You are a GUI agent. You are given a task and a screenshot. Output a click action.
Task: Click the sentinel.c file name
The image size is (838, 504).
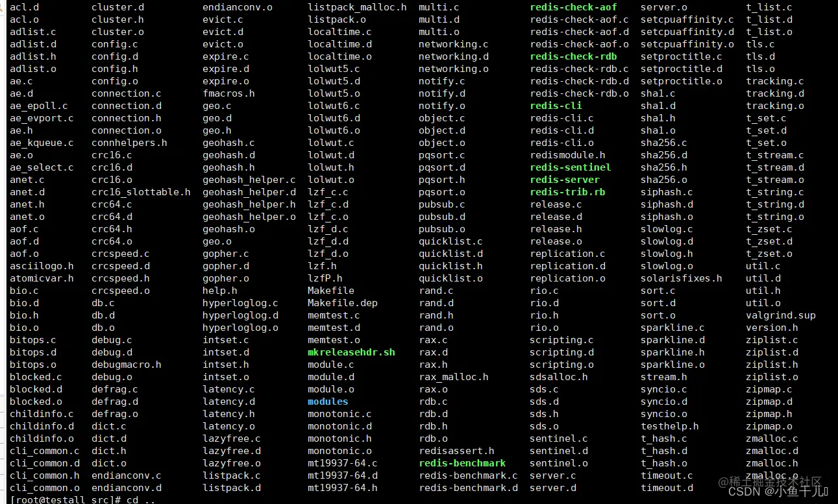pyautogui.click(x=559, y=438)
